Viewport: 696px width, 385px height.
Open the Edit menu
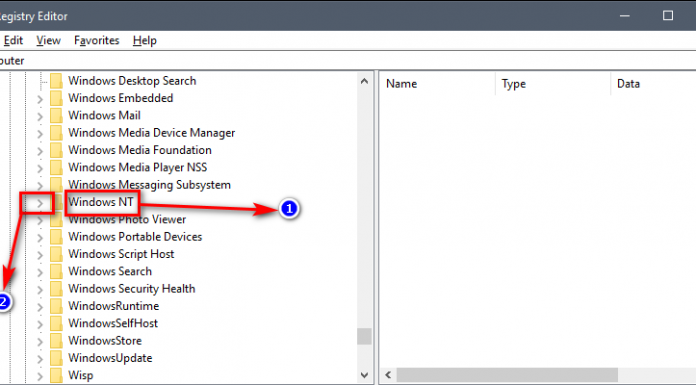click(x=13, y=40)
